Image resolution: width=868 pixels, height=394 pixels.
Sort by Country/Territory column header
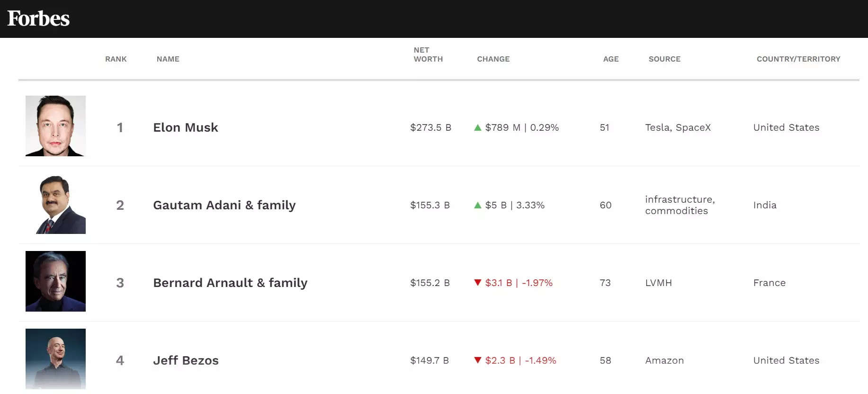tap(798, 59)
